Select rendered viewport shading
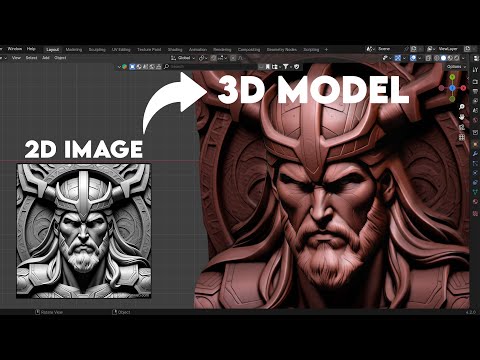 click(x=457, y=58)
